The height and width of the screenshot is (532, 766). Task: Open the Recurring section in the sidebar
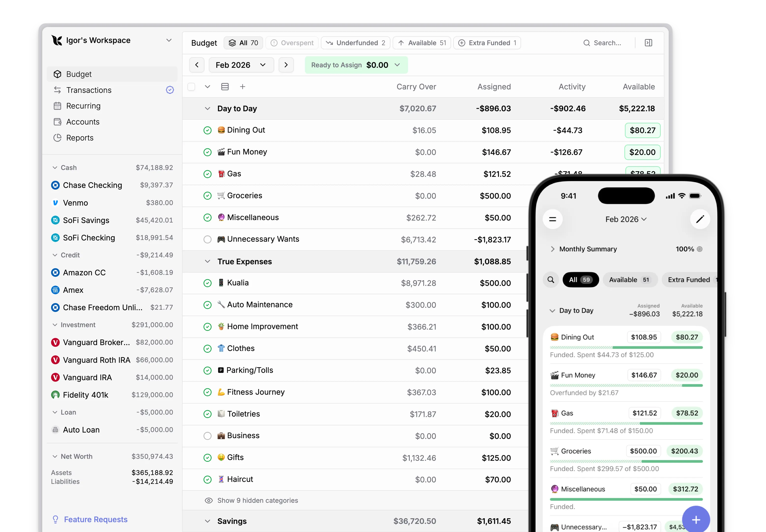pos(83,106)
